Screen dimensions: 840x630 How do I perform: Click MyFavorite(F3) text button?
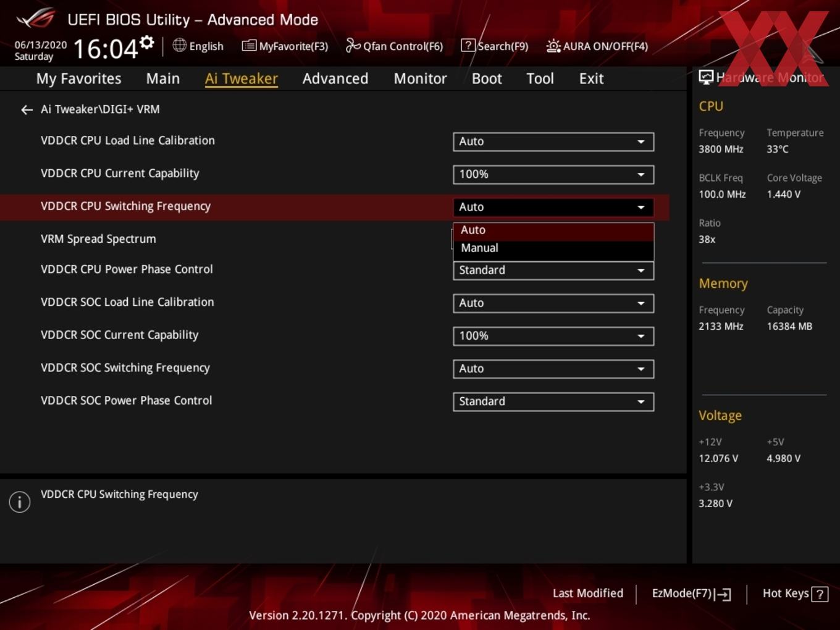pyautogui.click(x=293, y=46)
